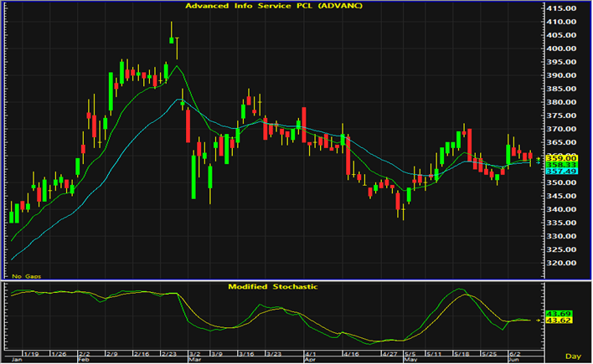Click the Apr month label

click(x=310, y=360)
